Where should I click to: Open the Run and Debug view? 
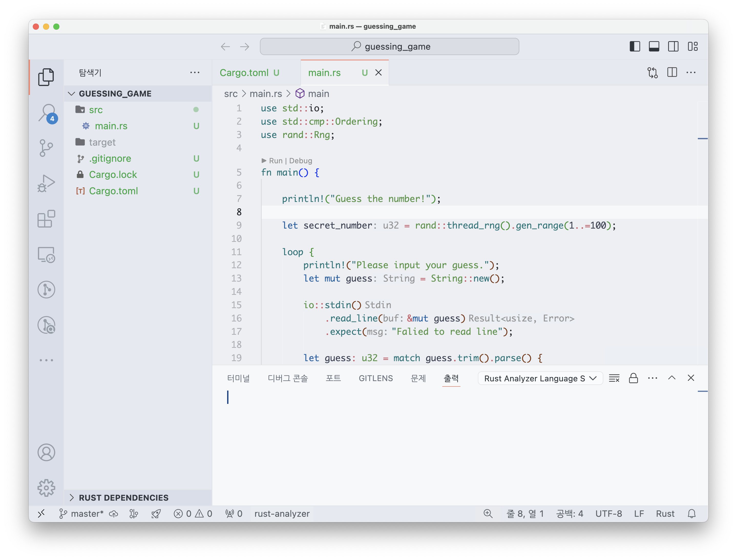(46, 183)
